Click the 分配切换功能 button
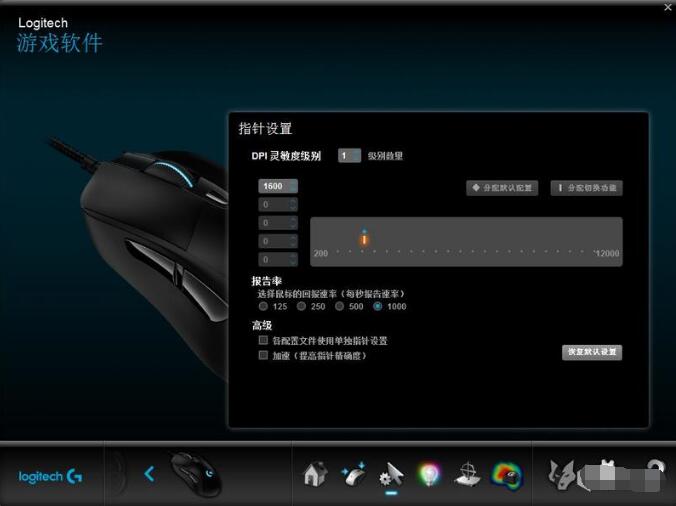This screenshot has width=676, height=506. pyautogui.click(x=586, y=188)
